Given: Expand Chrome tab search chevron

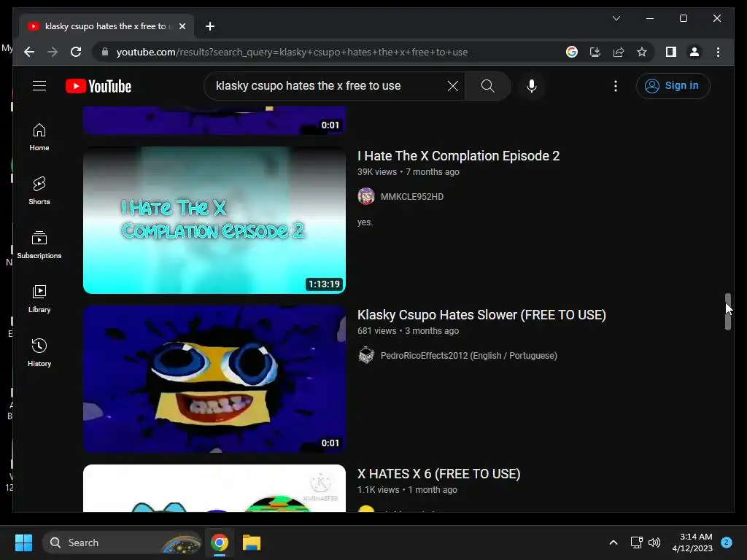Looking at the screenshot, I should 616,18.
